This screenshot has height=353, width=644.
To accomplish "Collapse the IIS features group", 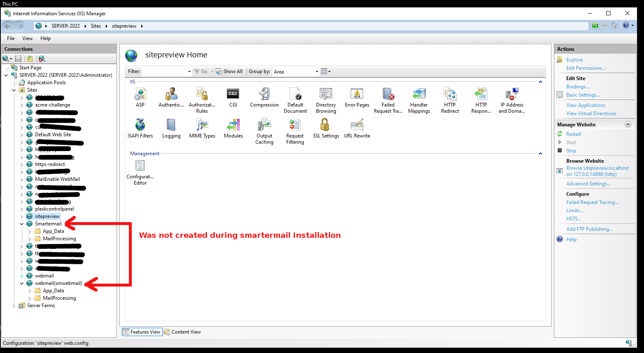I will click(540, 82).
